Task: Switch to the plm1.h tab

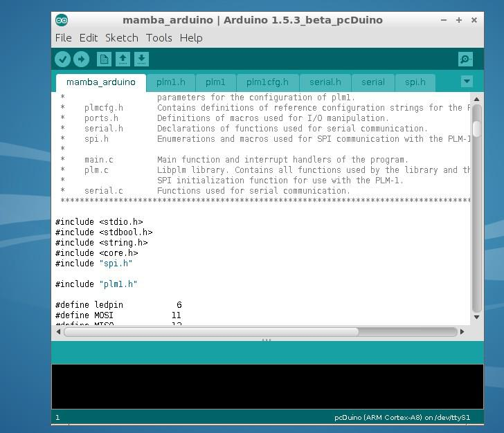Action: click(x=171, y=82)
